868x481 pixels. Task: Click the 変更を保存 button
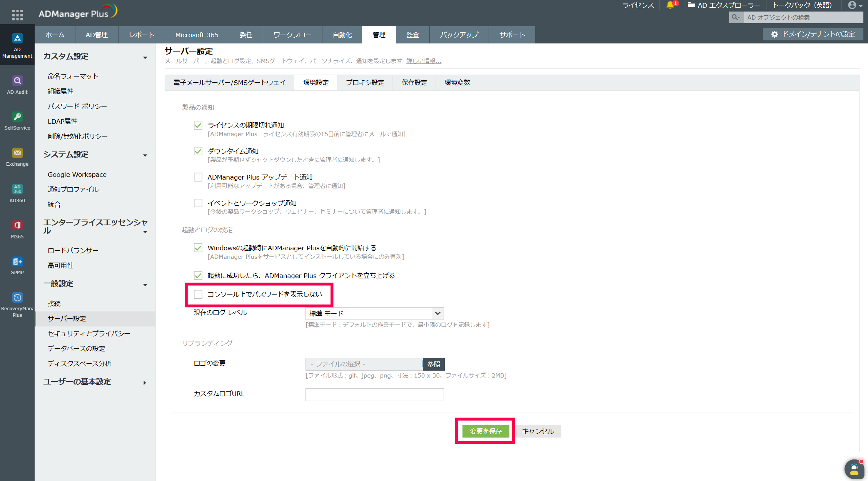[x=486, y=431]
